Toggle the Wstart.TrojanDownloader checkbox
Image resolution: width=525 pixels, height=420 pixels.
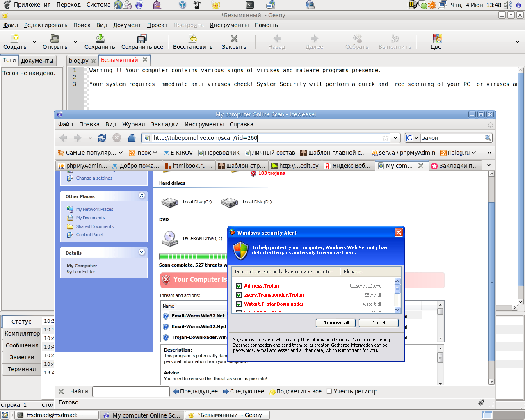pyautogui.click(x=239, y=304)
